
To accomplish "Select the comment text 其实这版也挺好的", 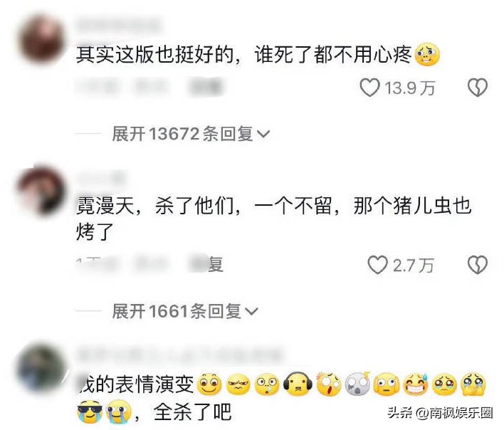I will (x=155, y=55).
